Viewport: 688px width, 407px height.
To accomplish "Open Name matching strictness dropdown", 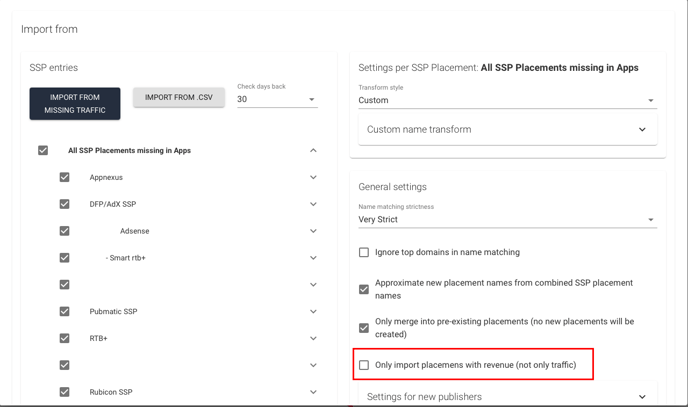I will 508,219.
